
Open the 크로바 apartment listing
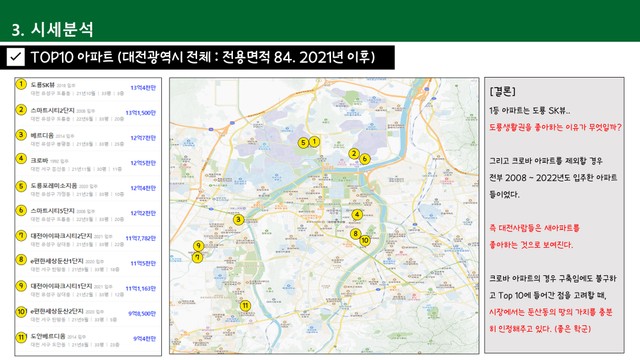coord(87,164)
